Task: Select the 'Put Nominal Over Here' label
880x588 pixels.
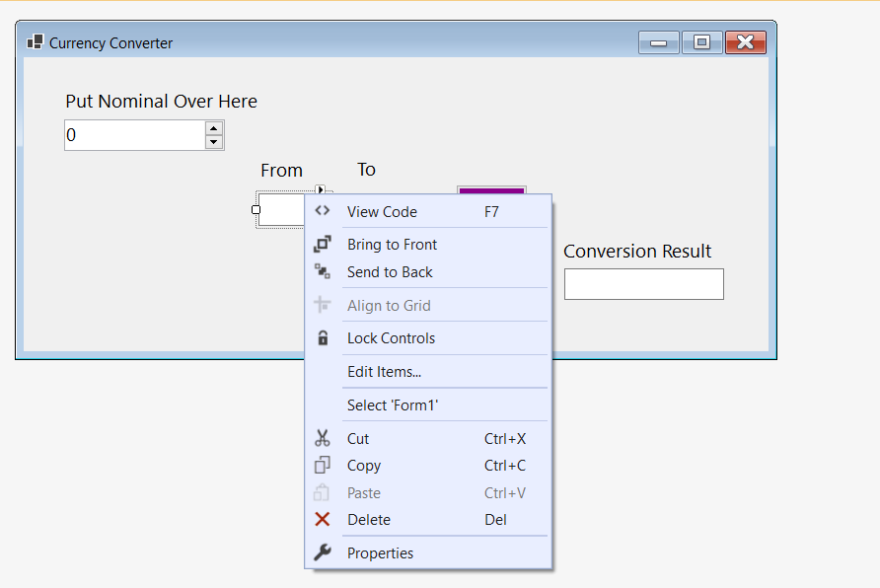Action: pyautogui.click(x=161, y=101)
